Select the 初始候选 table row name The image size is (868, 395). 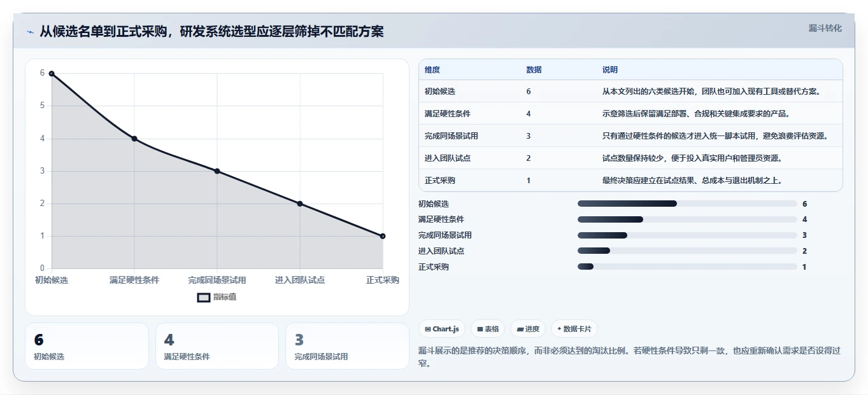click(440, 92)
